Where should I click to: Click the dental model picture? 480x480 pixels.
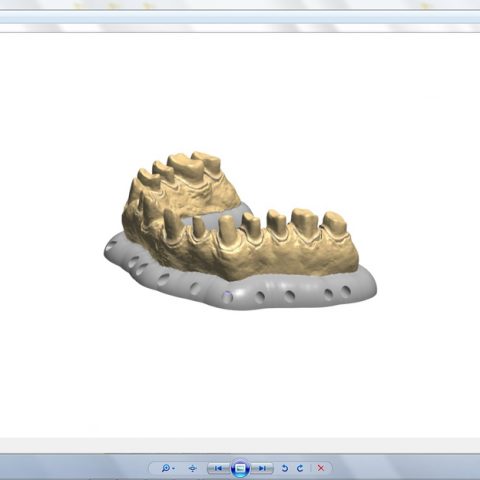click(x=240, y=231)
